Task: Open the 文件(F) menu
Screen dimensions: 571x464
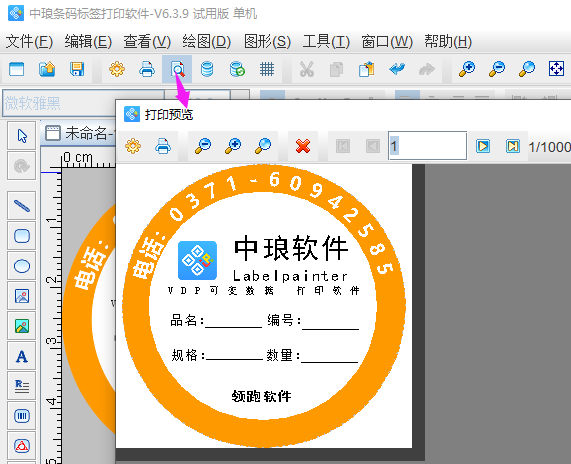Action: (x=29, y=42)
